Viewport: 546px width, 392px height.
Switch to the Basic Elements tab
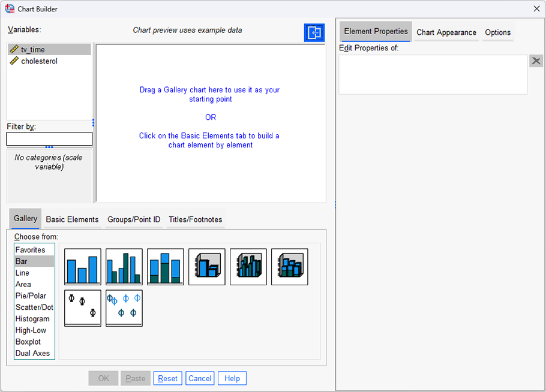[x=71, y=219]
